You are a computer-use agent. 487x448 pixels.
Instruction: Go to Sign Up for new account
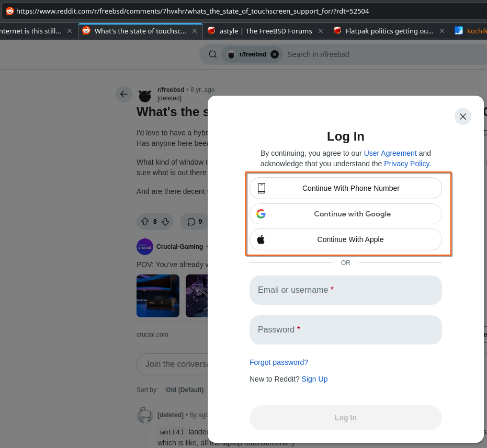pos(314,379)
